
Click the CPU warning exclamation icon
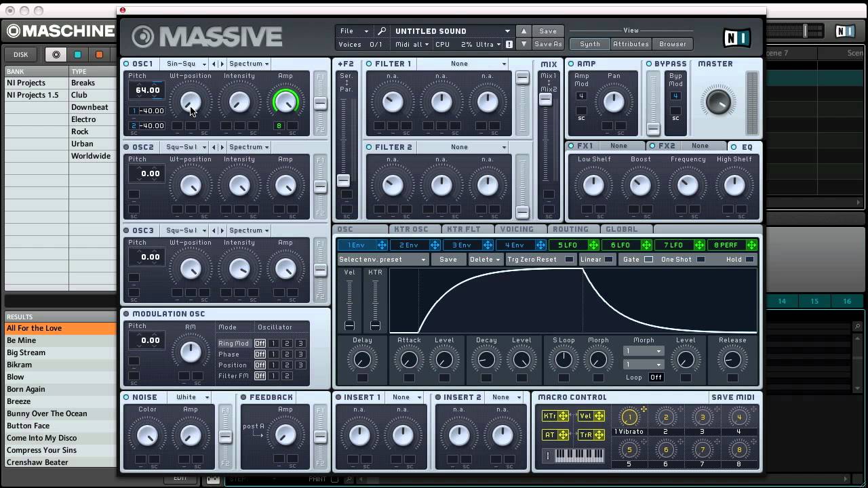(x=509, y=44)
